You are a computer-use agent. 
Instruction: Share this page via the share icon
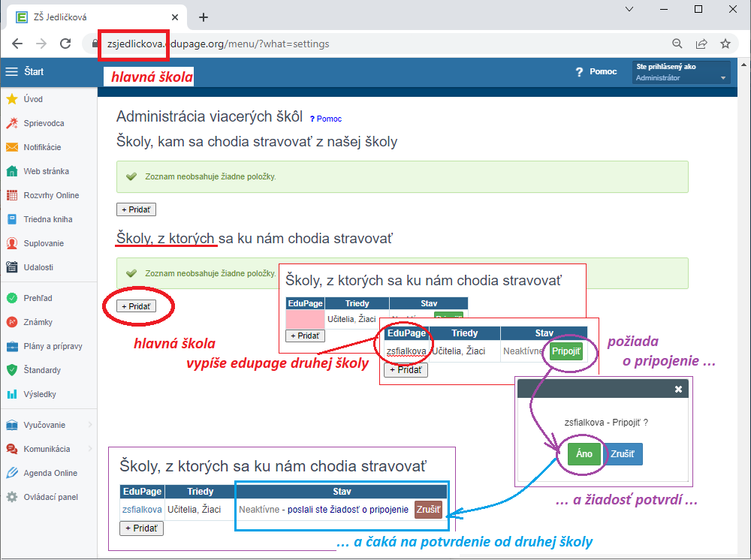click(701, 44)
